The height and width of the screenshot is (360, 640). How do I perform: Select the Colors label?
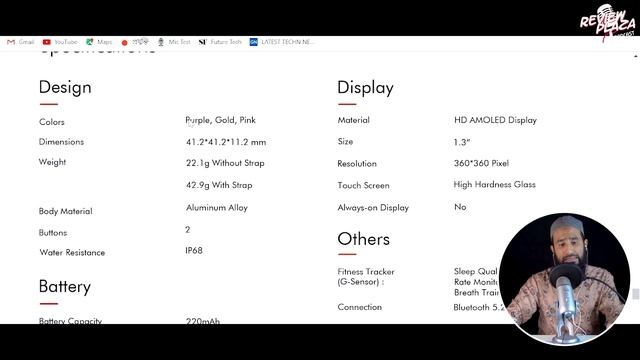(x=52, y=122)
